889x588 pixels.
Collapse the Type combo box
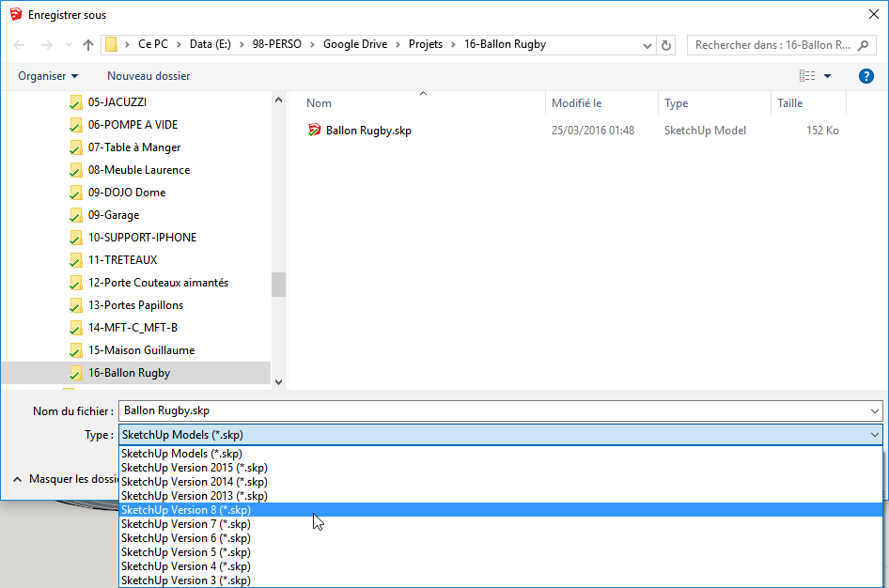click(874, 435)
